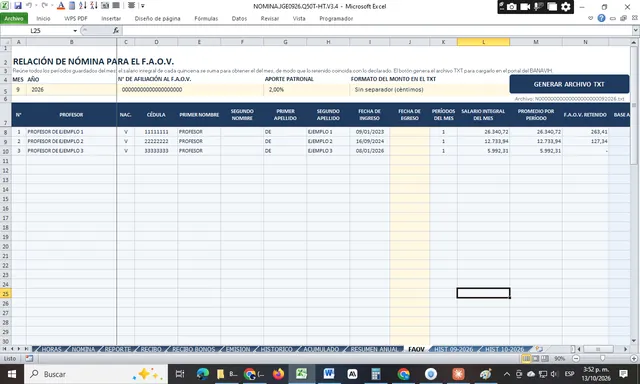Screen dimensions: 640x384
Task: Minimize the ribbon using the heart-shaped caret
Action: [x=590, y=18]
